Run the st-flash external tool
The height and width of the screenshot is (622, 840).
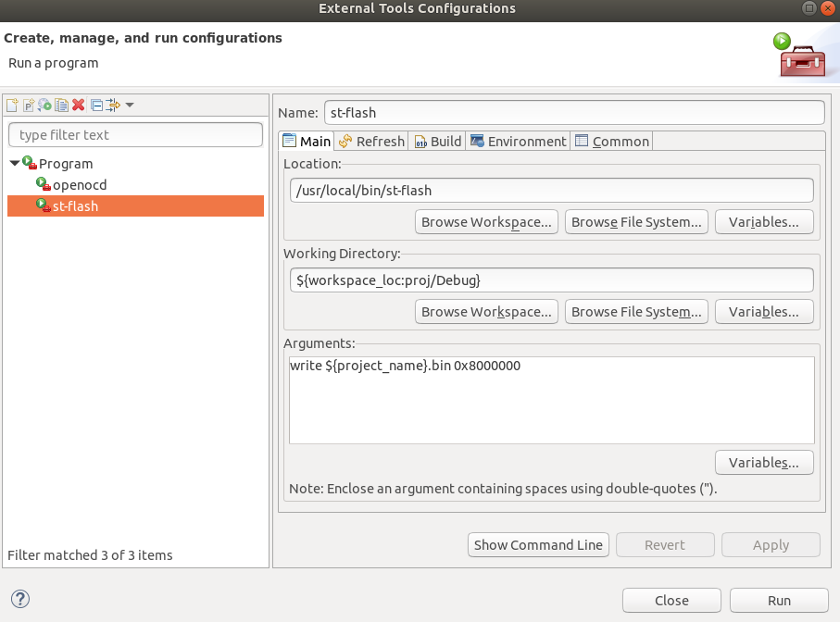coord(778,600)
